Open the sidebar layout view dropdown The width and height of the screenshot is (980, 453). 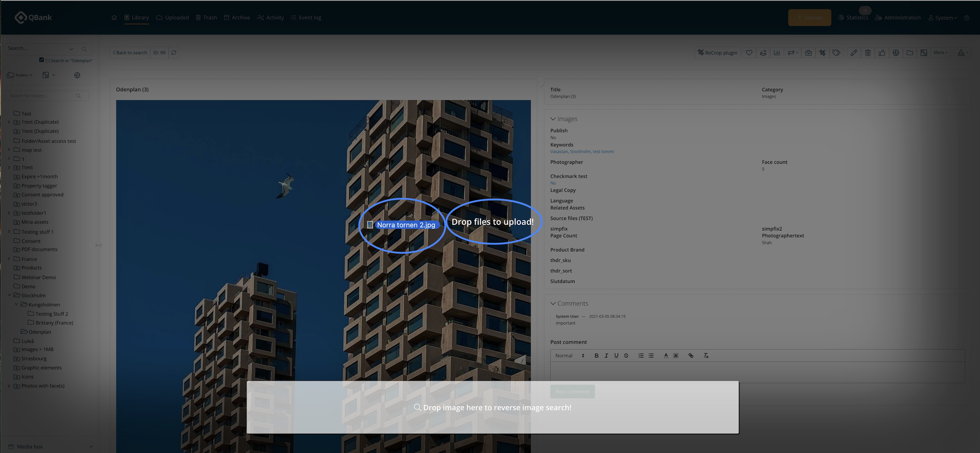point(49,75)
